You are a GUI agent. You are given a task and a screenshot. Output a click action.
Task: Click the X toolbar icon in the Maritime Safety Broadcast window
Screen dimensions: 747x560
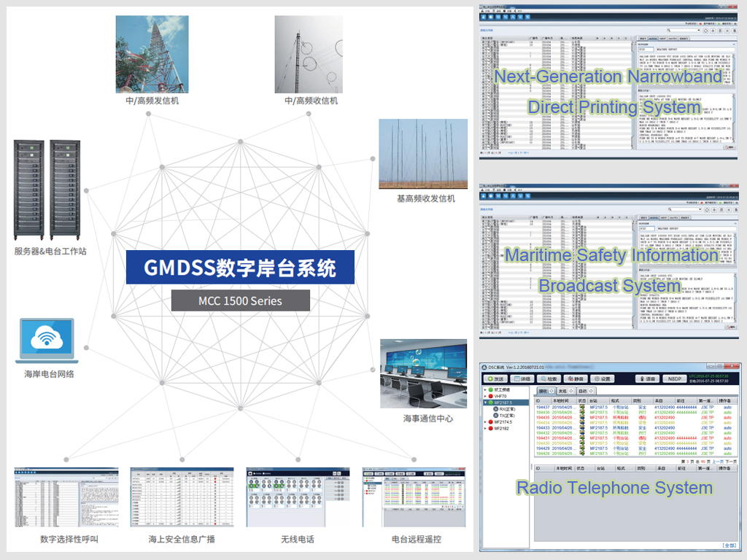[729, 209]
